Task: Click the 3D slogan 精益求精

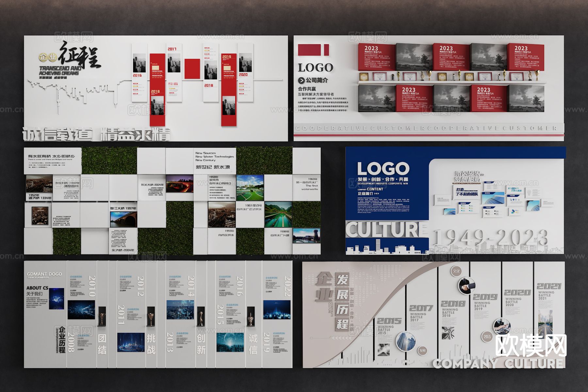Action: coord(135,134)
